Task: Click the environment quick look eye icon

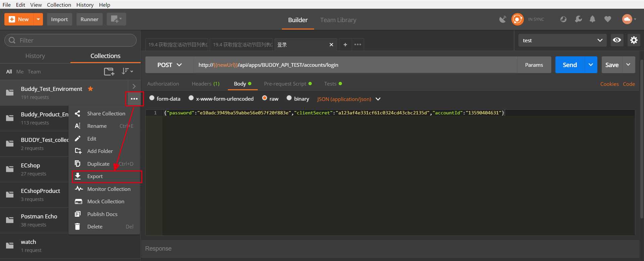Action: (617, 40)
